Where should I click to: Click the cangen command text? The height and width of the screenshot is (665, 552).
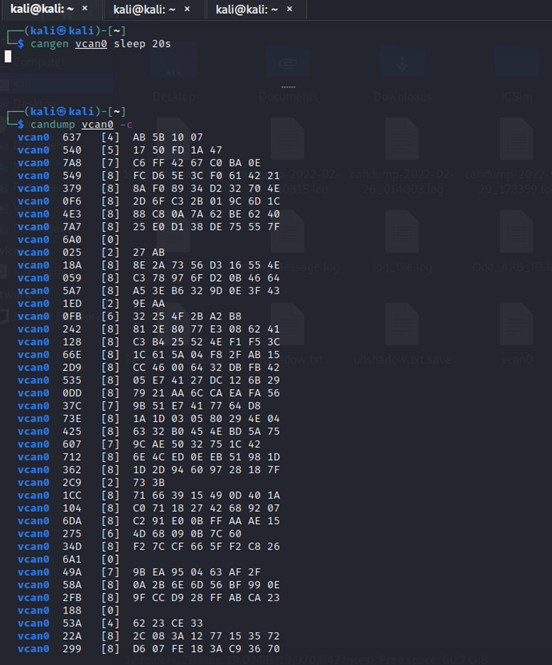pos(49,44)
